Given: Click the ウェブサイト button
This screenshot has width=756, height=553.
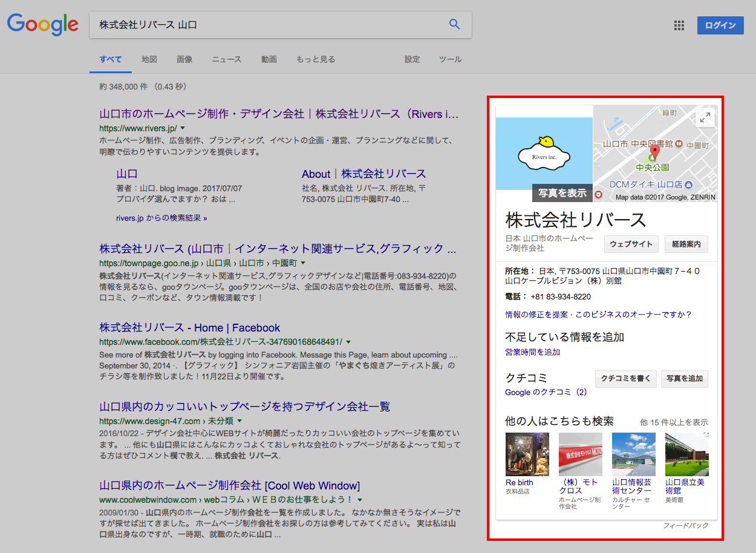Looking at the screenshot, I should pyautogui.click(x=631, y=244).
